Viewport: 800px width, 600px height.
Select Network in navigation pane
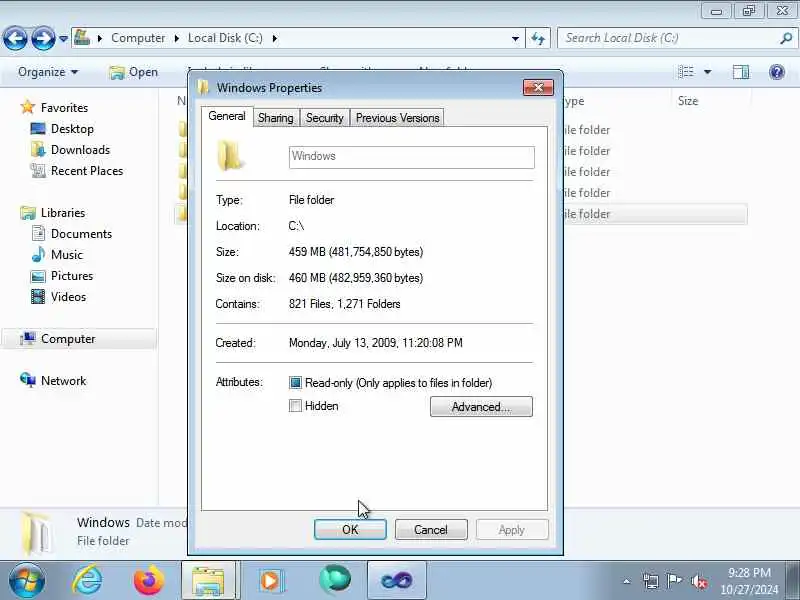point(63,381)
